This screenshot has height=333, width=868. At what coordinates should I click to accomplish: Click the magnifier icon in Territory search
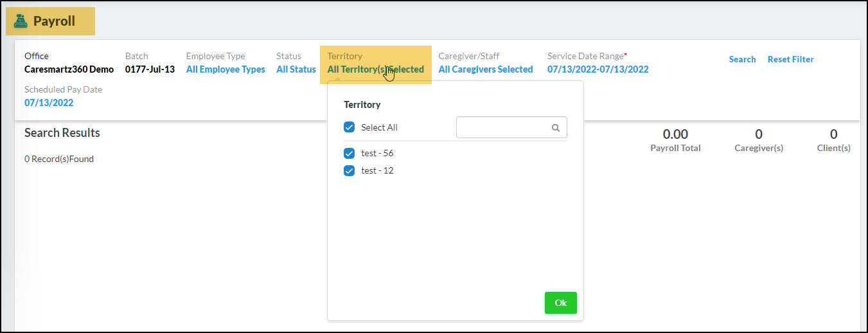coord(556,127)
